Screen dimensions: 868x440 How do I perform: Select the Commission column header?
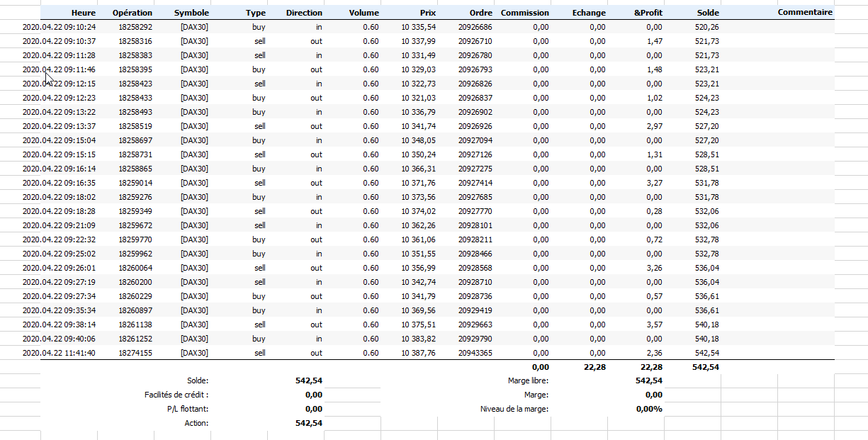pos(525,13)
